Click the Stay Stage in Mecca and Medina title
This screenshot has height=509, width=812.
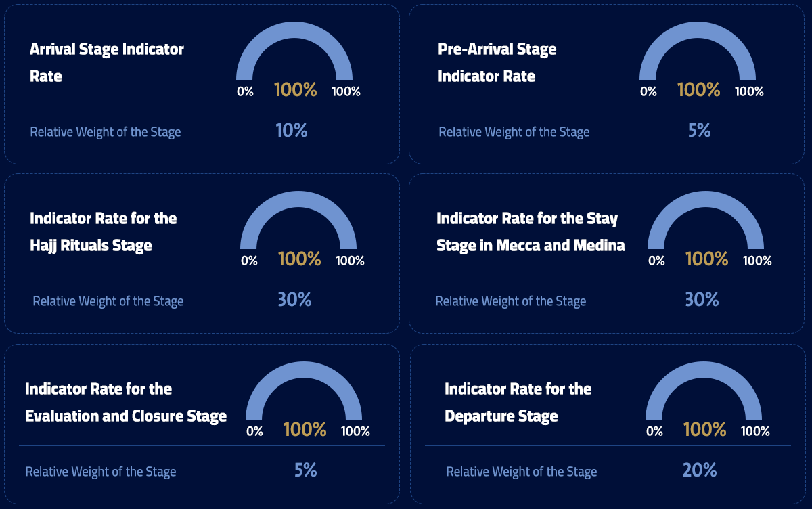pos(531,231)
